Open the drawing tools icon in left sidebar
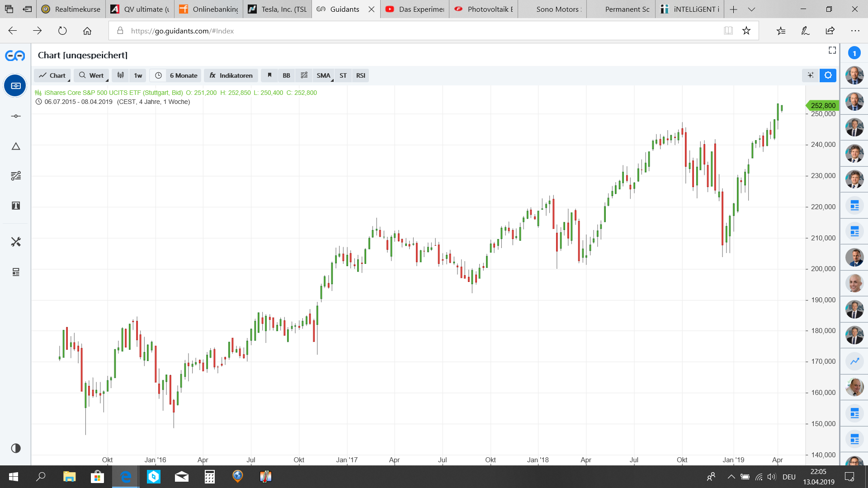868x488 pixels. click(x=16, y=176)
